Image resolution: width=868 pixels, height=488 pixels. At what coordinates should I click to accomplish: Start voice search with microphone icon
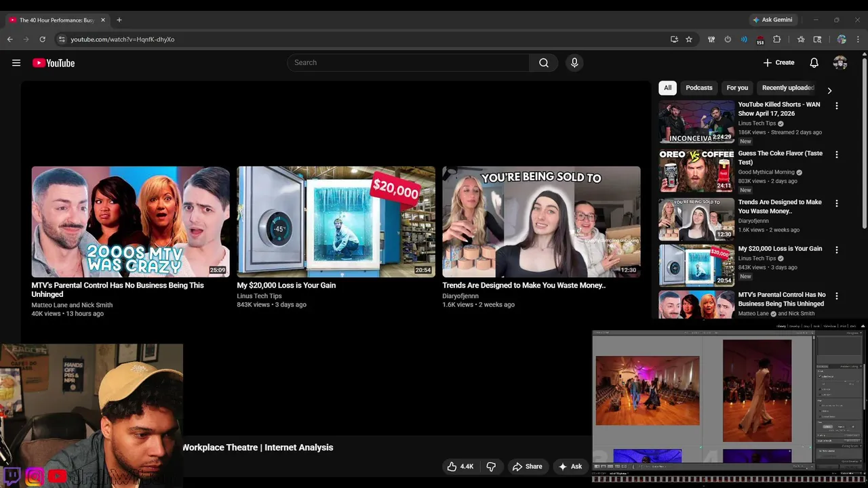point(574,63)
